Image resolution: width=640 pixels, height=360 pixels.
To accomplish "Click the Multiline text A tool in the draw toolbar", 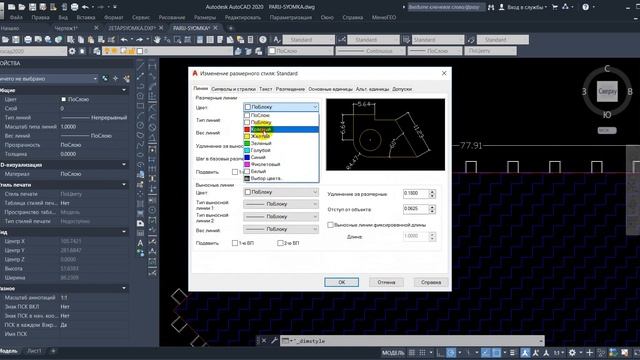I will (140, 243).
